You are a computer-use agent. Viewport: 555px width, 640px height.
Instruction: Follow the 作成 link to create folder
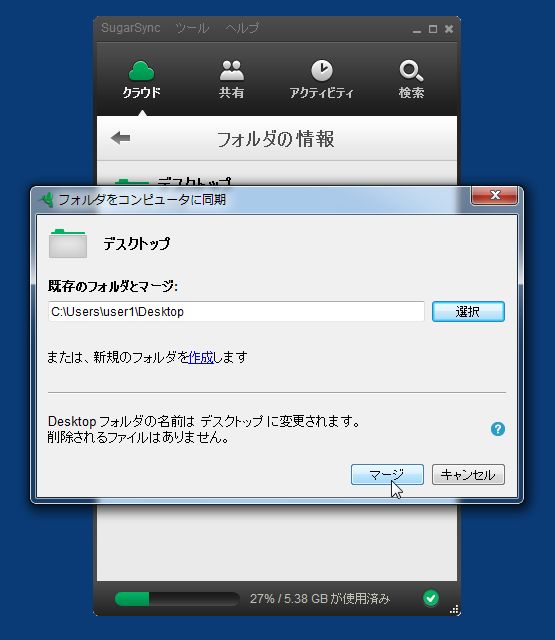201,357
